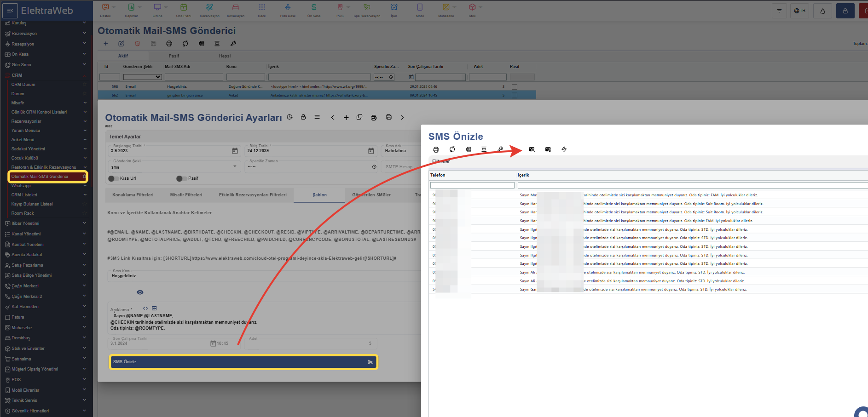Click the mail search icon in SMS Önizle
The width and height of the screenshot is (868, 417).
tap(532, 149)
